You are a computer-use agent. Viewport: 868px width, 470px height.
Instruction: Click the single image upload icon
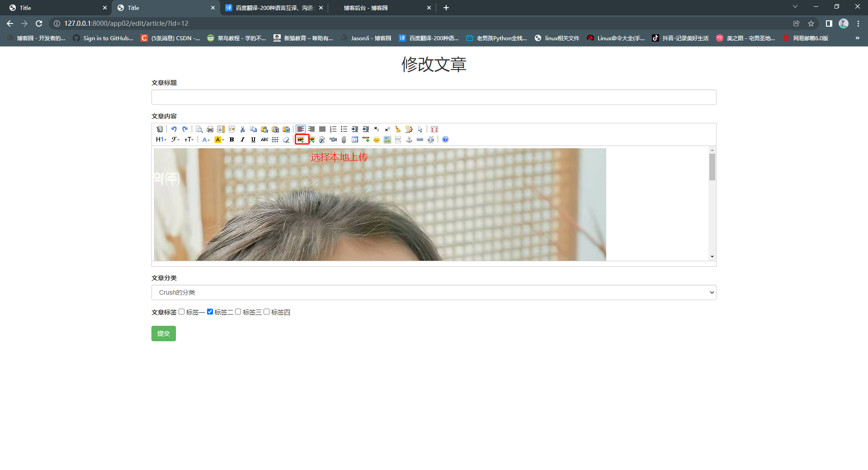(x=301, y=140)
